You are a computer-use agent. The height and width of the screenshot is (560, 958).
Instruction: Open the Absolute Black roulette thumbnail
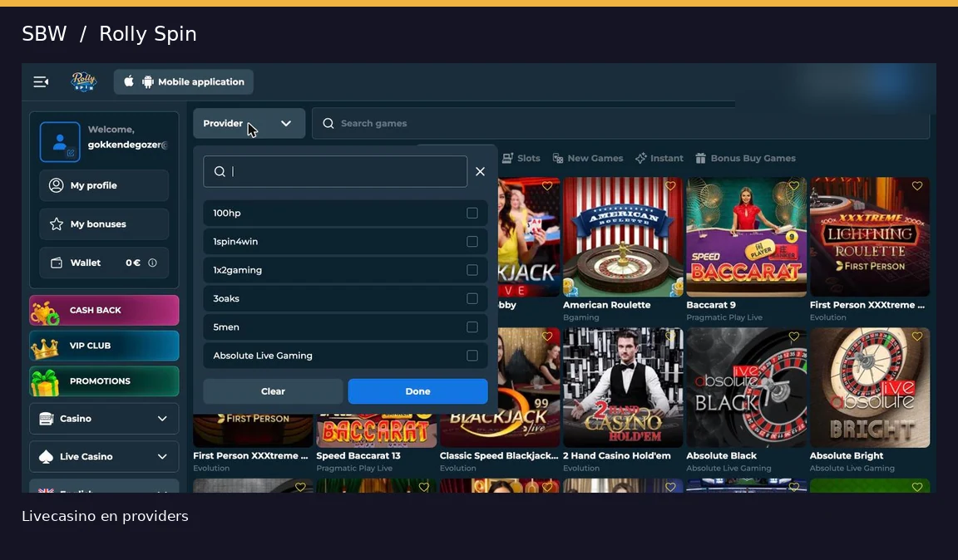pyautogui.click(x=747, y=388)
